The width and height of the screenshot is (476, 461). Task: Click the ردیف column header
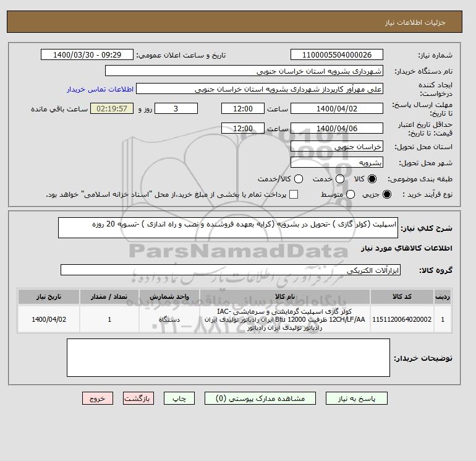[x=443, y=296]
